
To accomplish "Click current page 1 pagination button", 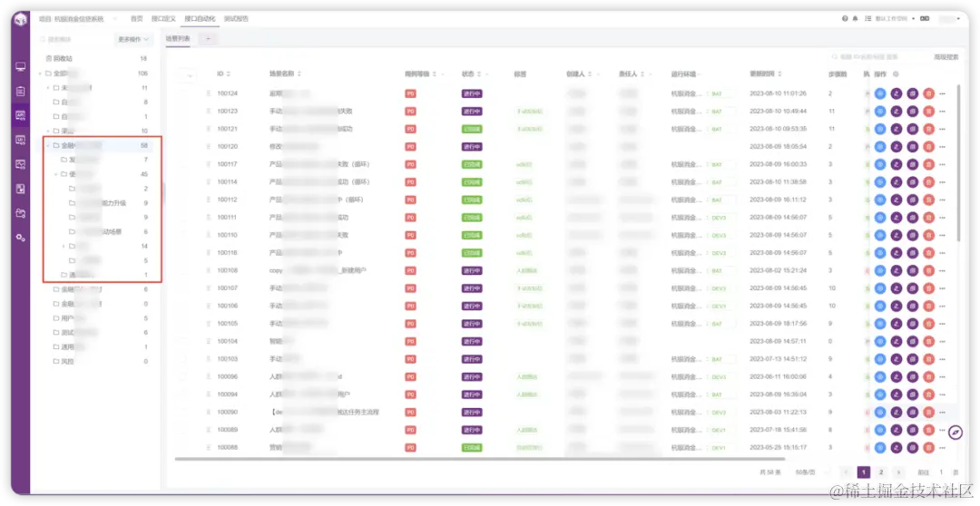I will (x=863, y=472).
